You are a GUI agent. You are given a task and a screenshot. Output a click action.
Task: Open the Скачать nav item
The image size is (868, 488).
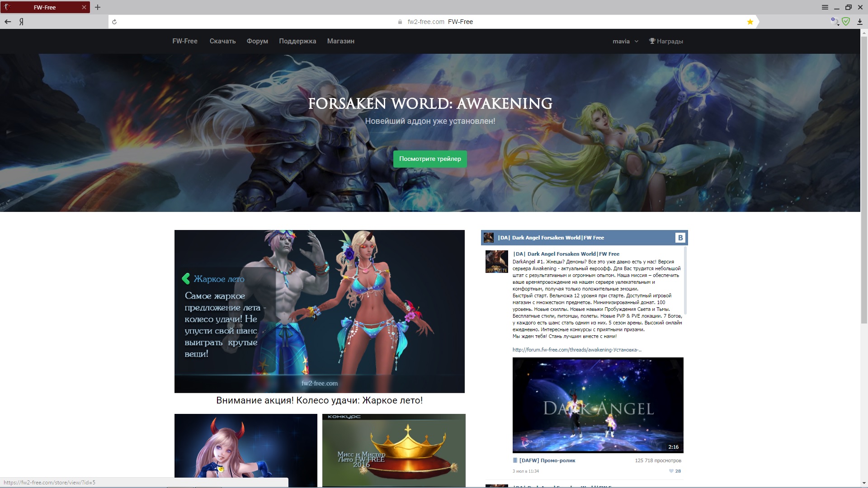click(x=222, y=41)
